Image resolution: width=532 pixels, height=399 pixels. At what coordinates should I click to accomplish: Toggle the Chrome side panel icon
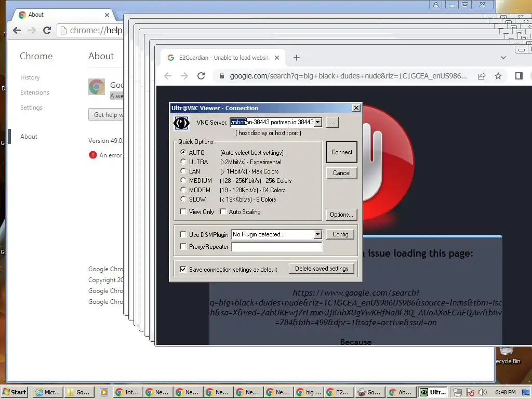tap(519, 76)
